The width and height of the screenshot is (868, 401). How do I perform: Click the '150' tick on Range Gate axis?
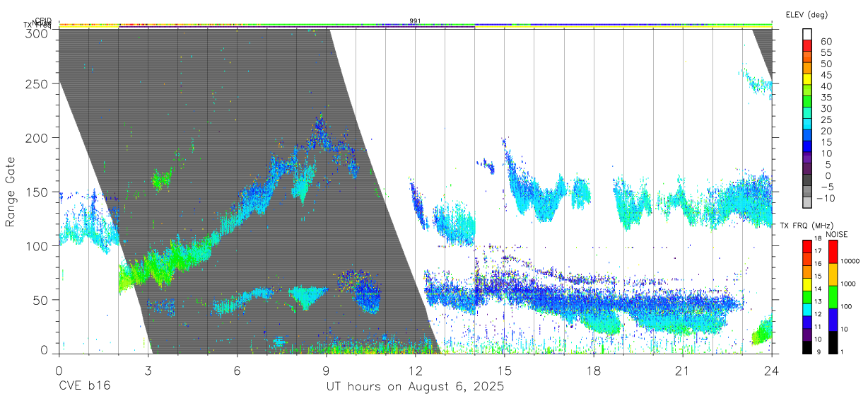[38, 192]
